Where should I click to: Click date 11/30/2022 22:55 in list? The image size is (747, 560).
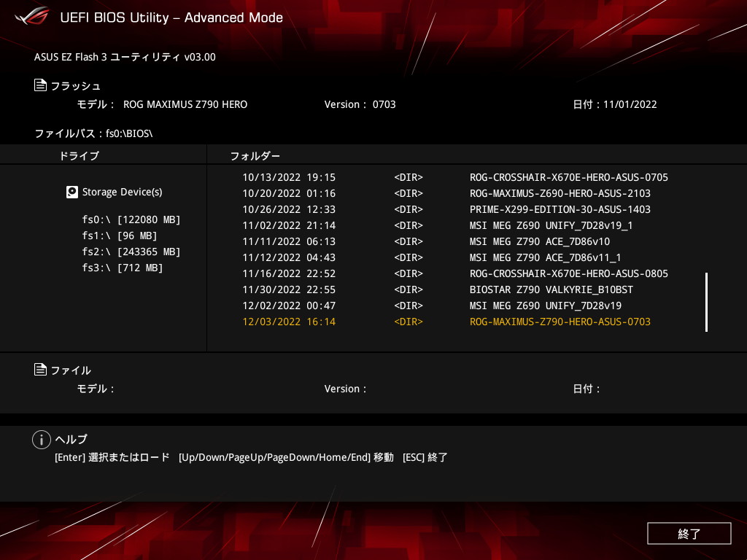pos(289,289)
